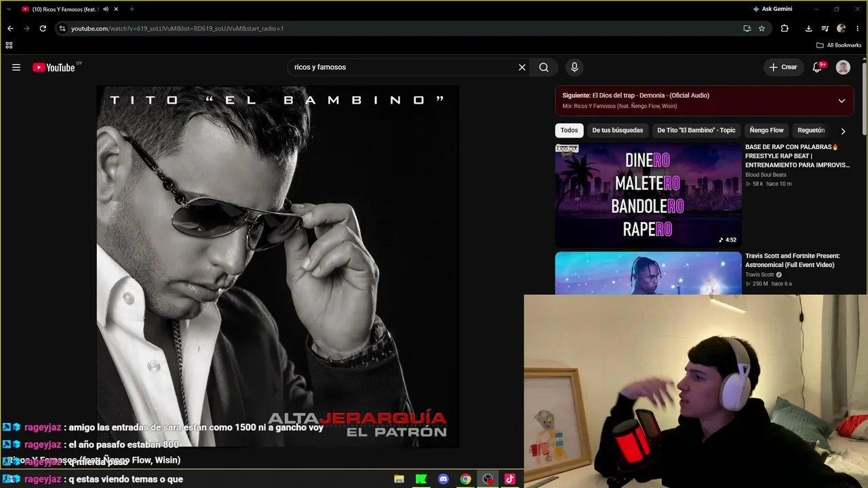Image resolution: width=868 pixels, height=488 pixels.
Task: Select the 'De Tito "El Bambino" - Topic' chip
Action: point(696,130)
